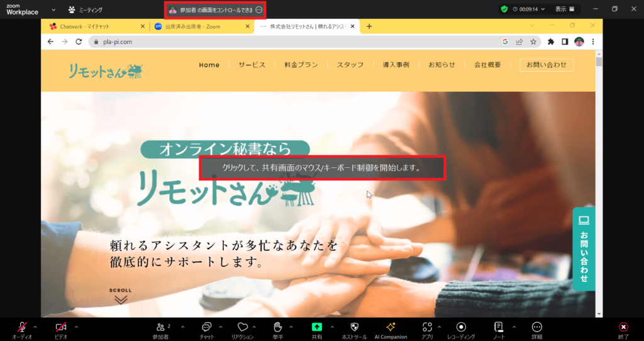Toggle the 参加者 participants panel
The image size is (644, 341).
161,327
